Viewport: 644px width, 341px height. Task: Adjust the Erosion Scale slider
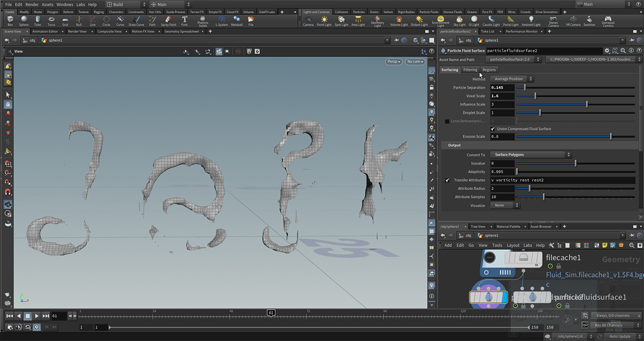pos(610,136)
